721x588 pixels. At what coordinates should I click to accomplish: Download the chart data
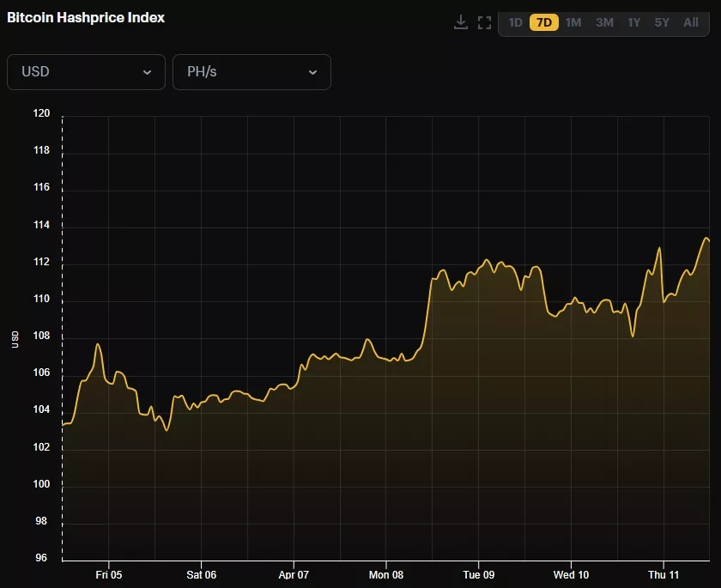pyautogui.click(x=461, y=22)
